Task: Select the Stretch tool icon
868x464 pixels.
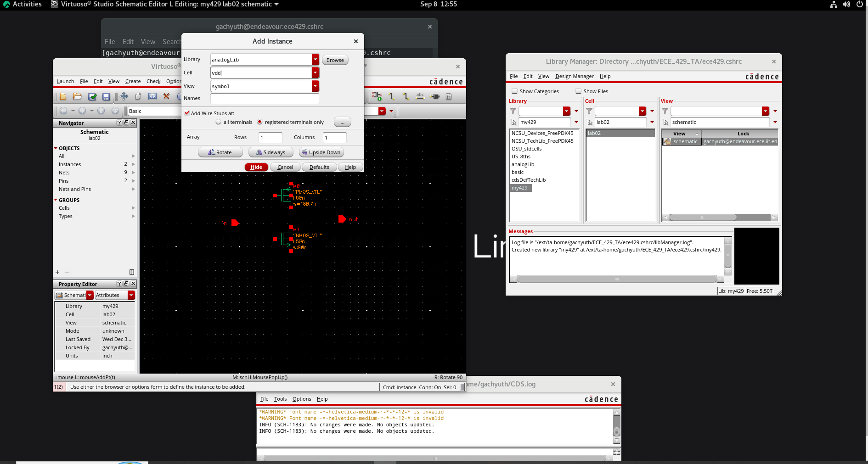Action: 152,96
